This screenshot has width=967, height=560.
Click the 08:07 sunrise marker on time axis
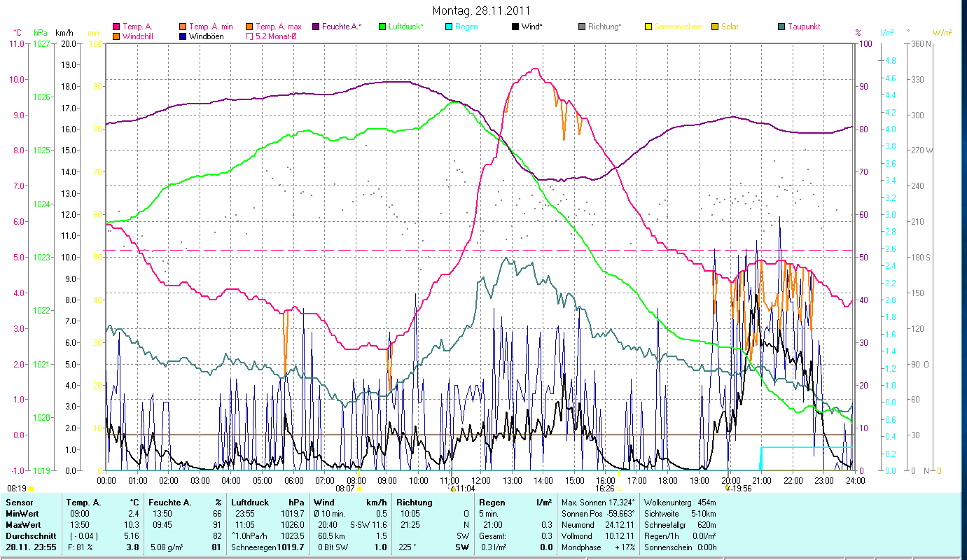tap(346, 489)
